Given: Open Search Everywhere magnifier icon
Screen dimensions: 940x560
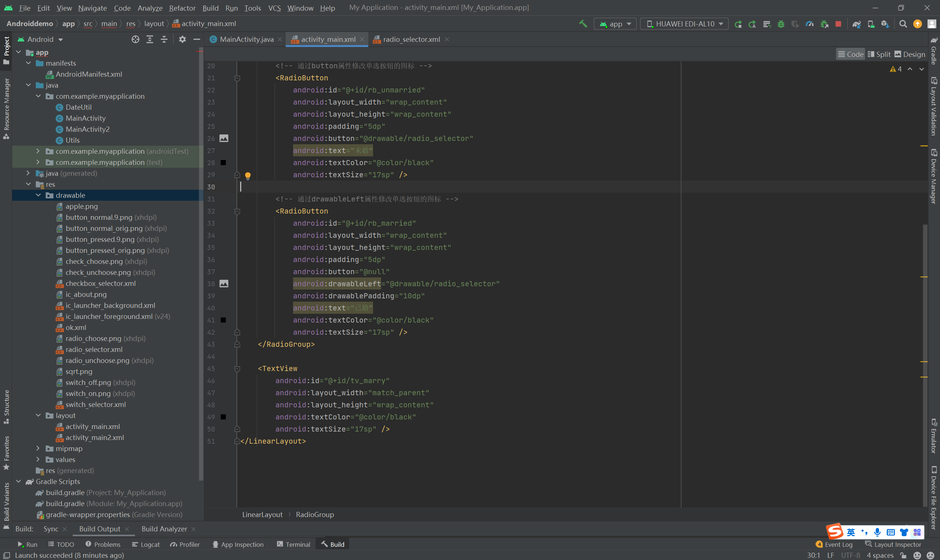Looking at the screenshot, I should tap(903, 24).
